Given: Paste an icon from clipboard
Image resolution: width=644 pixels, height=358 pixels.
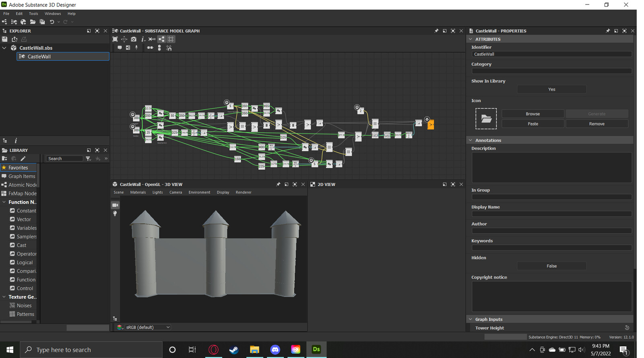Looking at the screenshot, I should pos(533,124).
